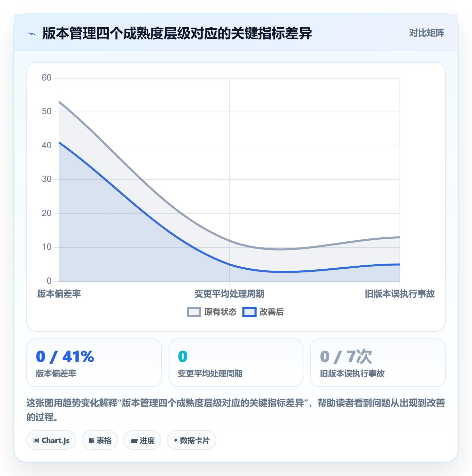The height and width of the screenshot is (476, 472).
Task: Select the 表格 tag chip
Action: (x=100, y=440)
